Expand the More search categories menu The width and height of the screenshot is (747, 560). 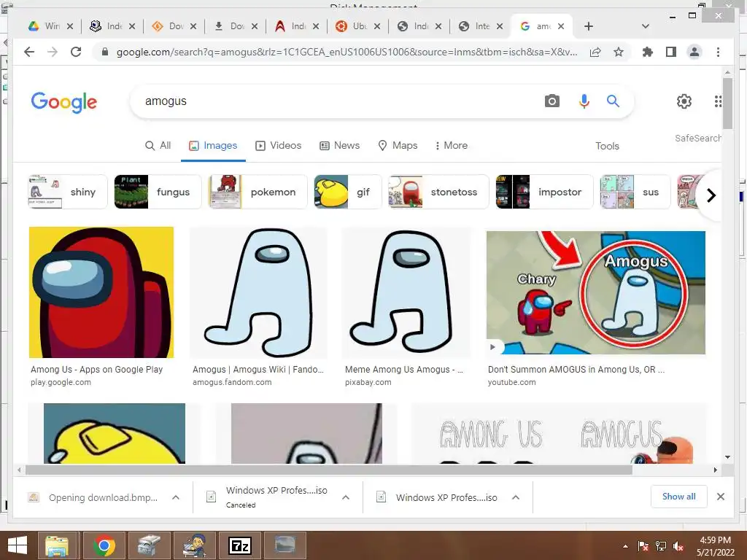(451, 145)
